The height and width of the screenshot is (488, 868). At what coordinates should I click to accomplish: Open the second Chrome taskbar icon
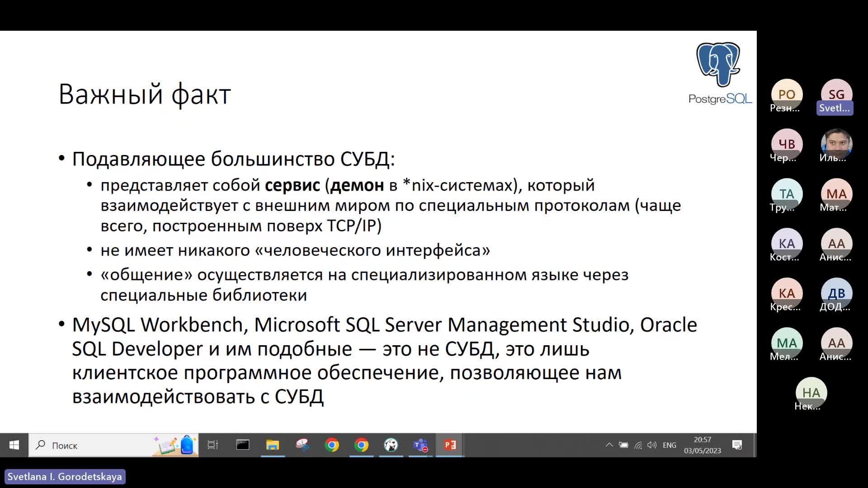[361, 445]
